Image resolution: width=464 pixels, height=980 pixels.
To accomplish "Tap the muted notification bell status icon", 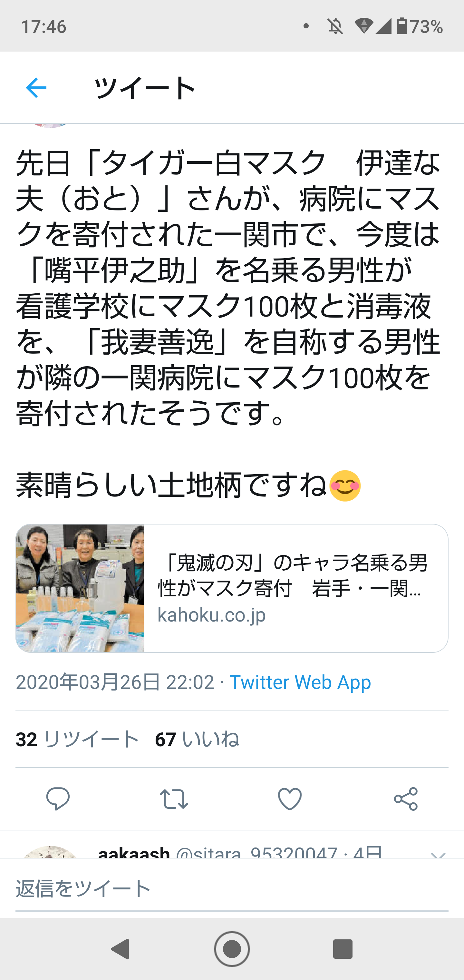I will coord(335,27).
